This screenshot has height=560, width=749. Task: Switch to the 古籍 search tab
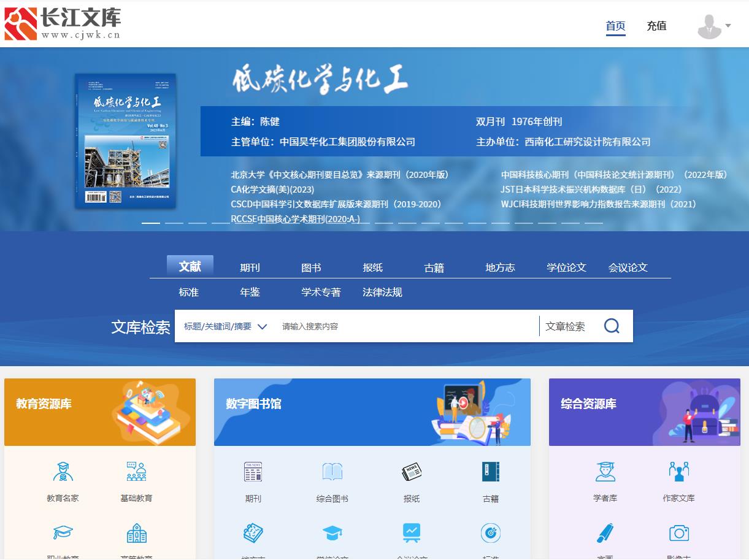tap(434, 267)
